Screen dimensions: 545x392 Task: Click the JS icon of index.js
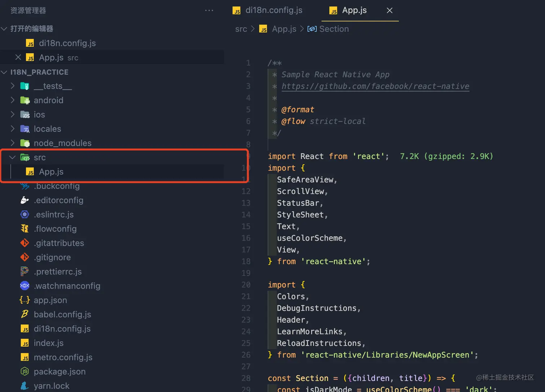[x=25, y=343]
